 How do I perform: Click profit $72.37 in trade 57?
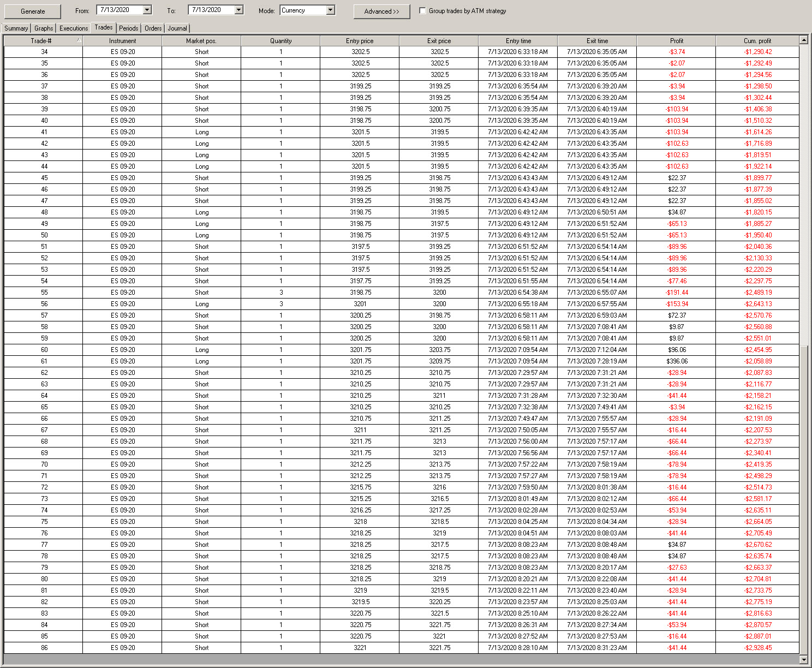tap(677, 315)
